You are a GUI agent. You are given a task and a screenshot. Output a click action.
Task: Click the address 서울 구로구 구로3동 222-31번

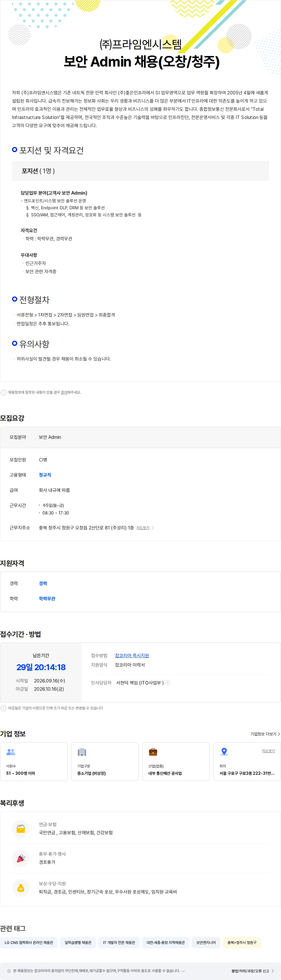247,773
